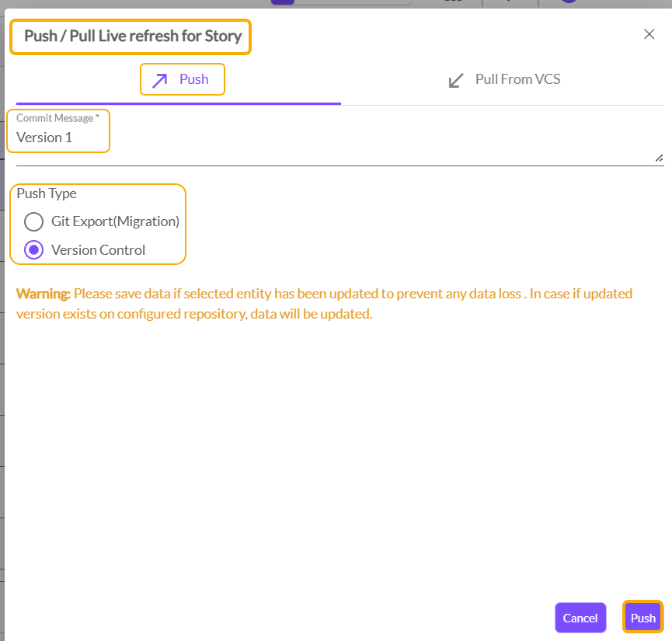Select the Version Control radio button
This screenshot has width=672, height=641.
[x=34, y=250]
